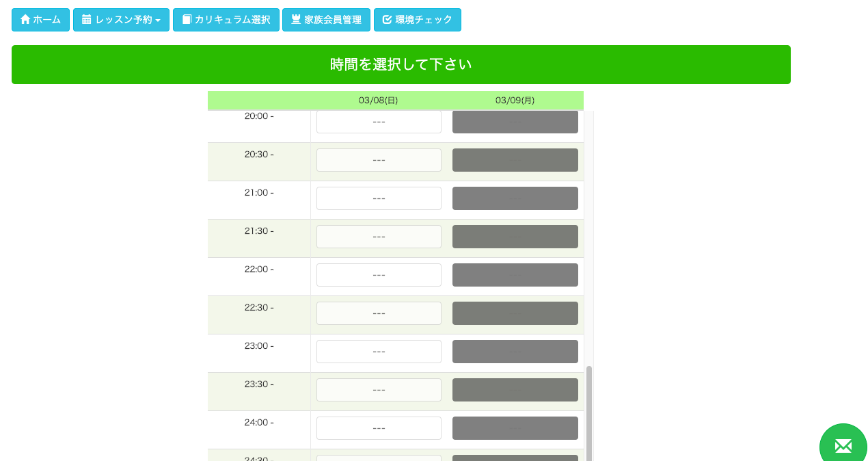Click the gray 20:30 slot on 03/09(月)
This screenshot has height=461, width=868.
tap(515, 160)
